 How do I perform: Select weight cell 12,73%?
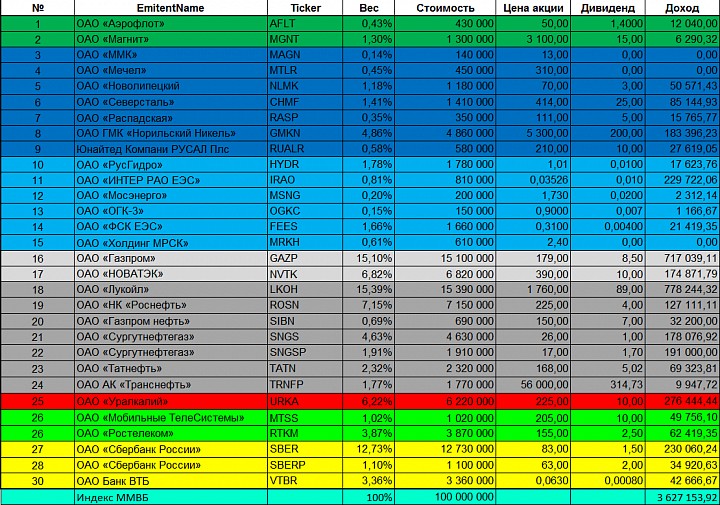click(x=368, y=449)
